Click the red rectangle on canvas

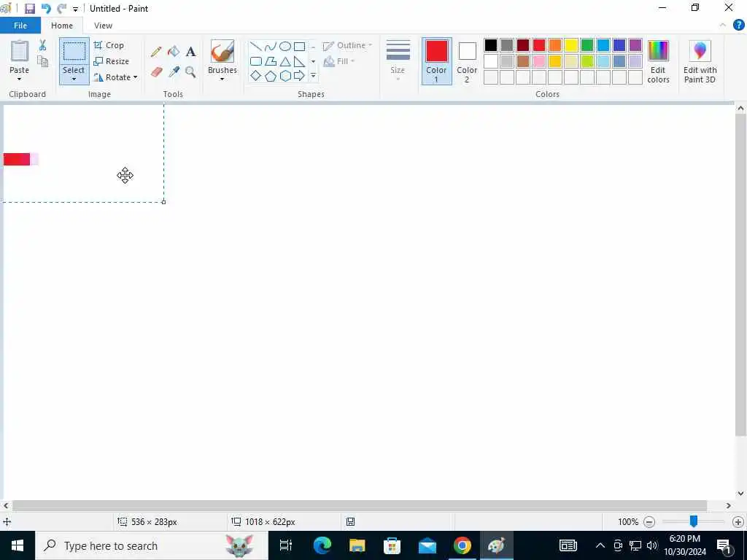(17, 159)
